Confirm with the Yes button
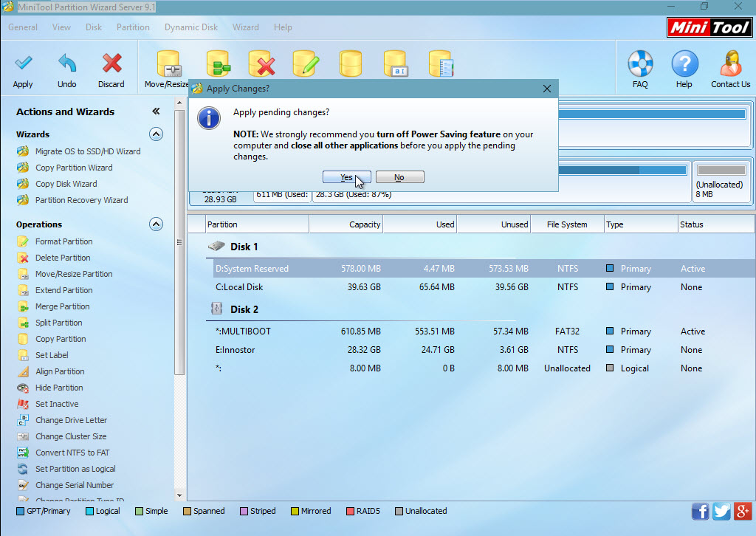Screen dimensions: 756x536 click(347, 177)
